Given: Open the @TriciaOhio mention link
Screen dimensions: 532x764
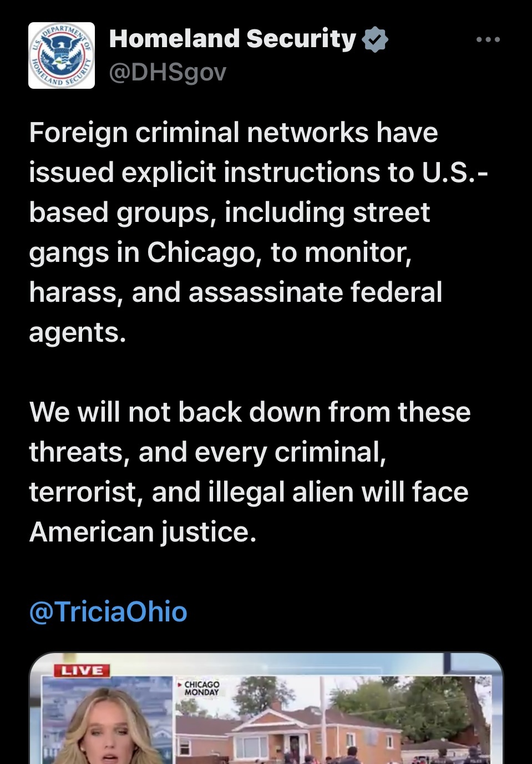Looking at the screenshot, I should tap(108, 611).
